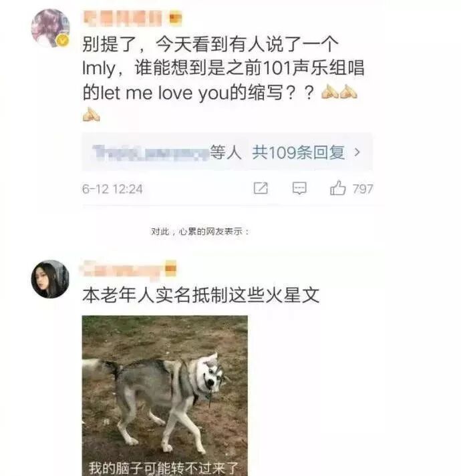The height and width of the screenshot is (476, 461).
Task: Open the husky meme image
Action: click(x=165, y=395)
